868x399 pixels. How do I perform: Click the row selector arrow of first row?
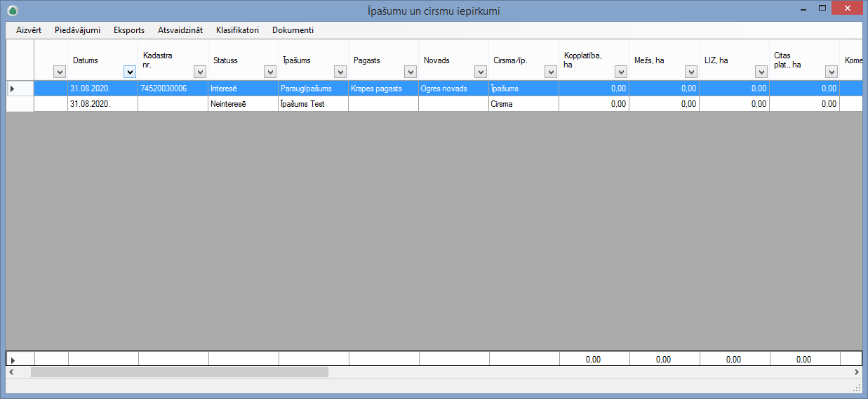point(13,89)
